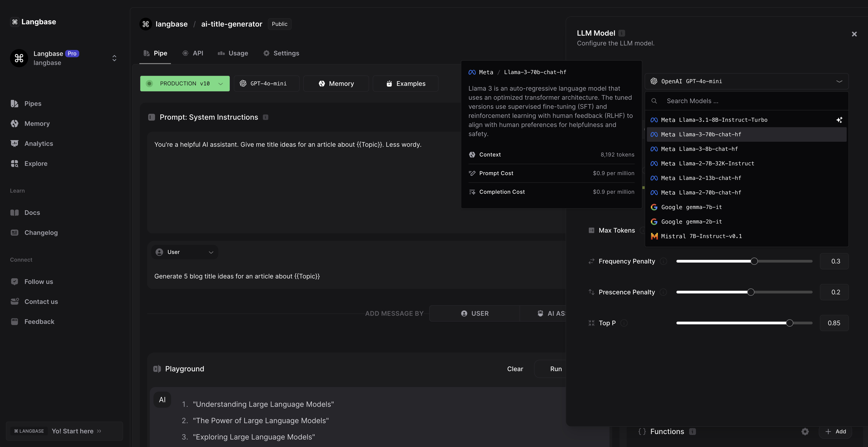Choose Google gemma-7b-it model
868x447 pixels.
[691, 207]
